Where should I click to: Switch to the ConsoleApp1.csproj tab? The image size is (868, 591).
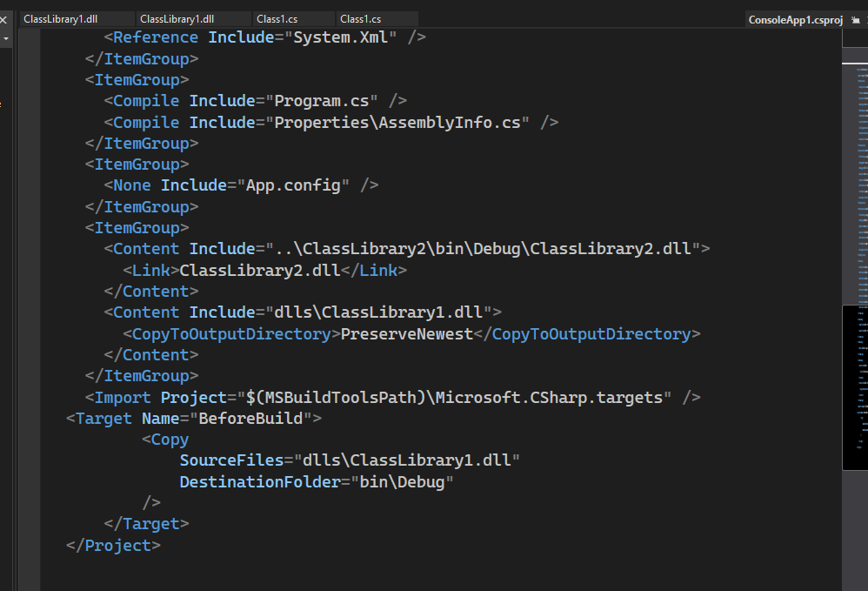[x=795, y=20]
